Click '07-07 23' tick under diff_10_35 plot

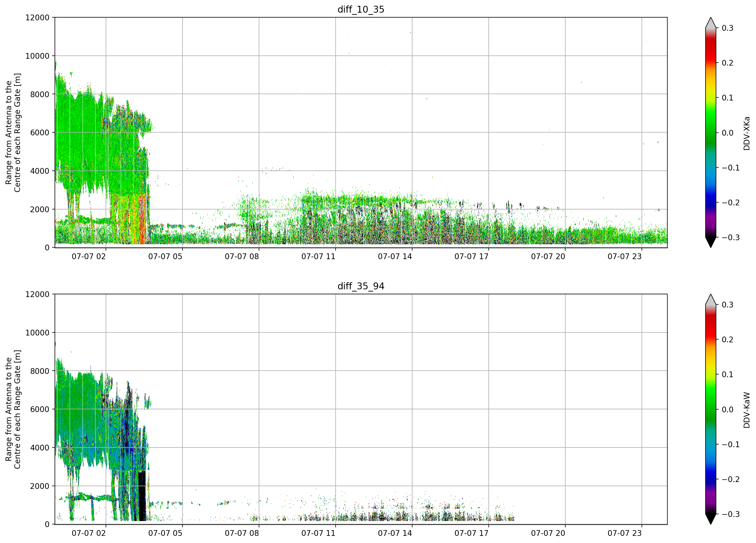625,256
